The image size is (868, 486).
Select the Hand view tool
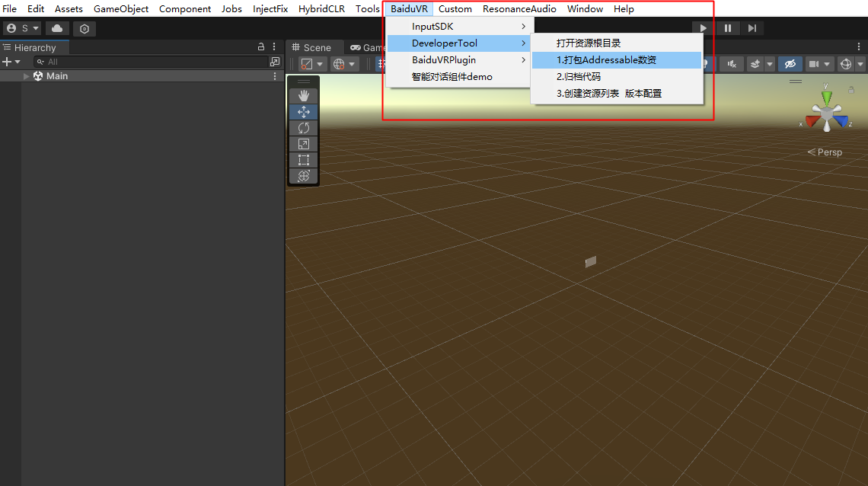[x=303, y=95]
